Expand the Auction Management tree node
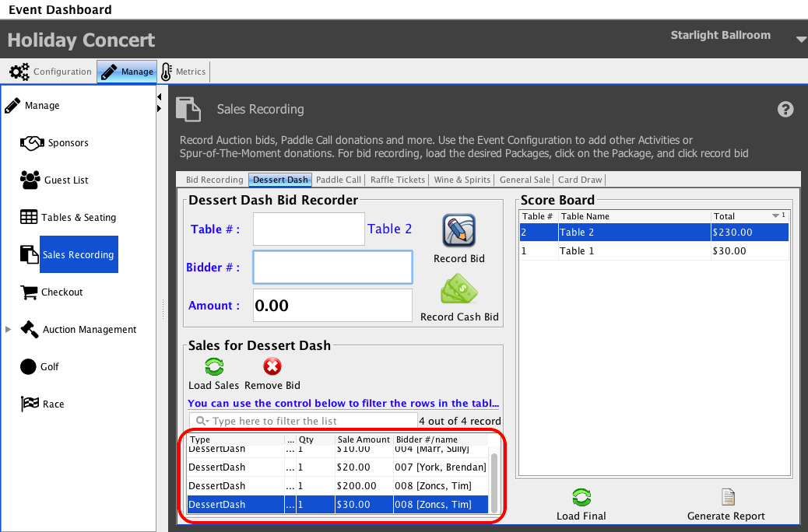This screenshot has width=808, height=532. tap(9, 329)
